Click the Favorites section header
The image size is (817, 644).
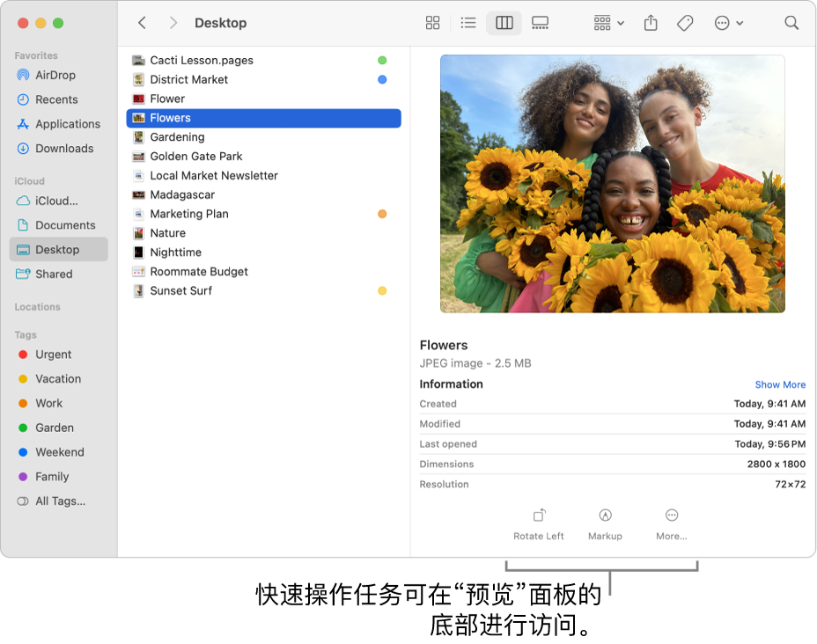click(36, 55)
